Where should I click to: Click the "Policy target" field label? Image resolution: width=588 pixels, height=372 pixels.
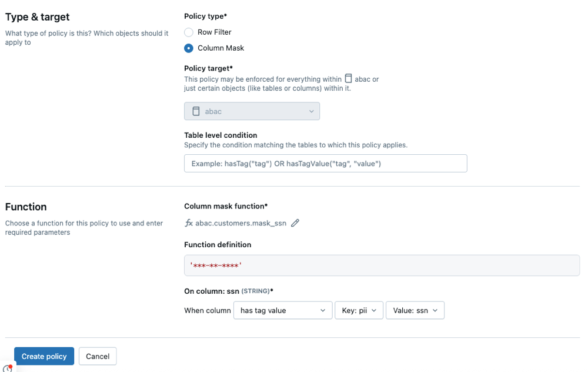(209, 68)
